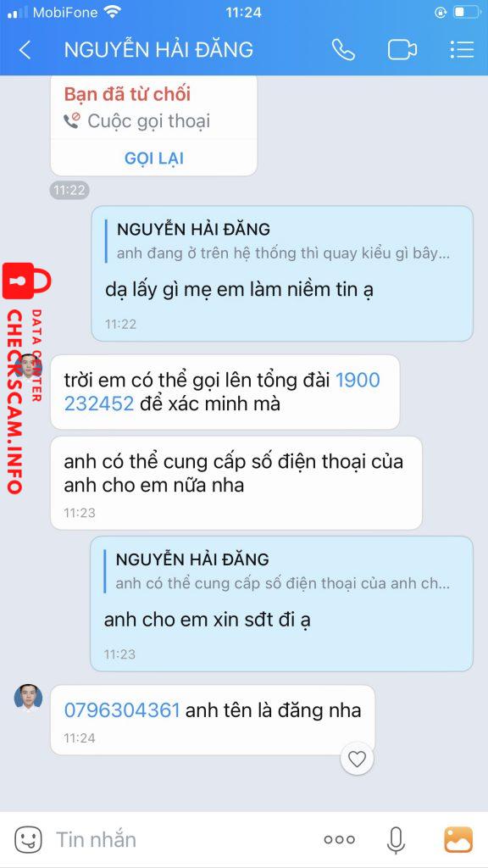Image resolution: width=488 pixels, height=868 pixels.
Task: Focus the Tin nhắn message input
Action: tap(183, 840)
